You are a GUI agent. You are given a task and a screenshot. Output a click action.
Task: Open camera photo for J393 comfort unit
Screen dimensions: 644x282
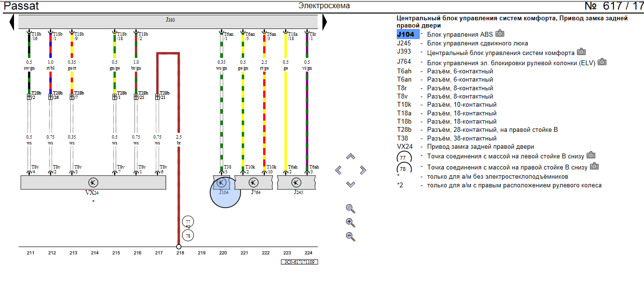pos(581,52)
